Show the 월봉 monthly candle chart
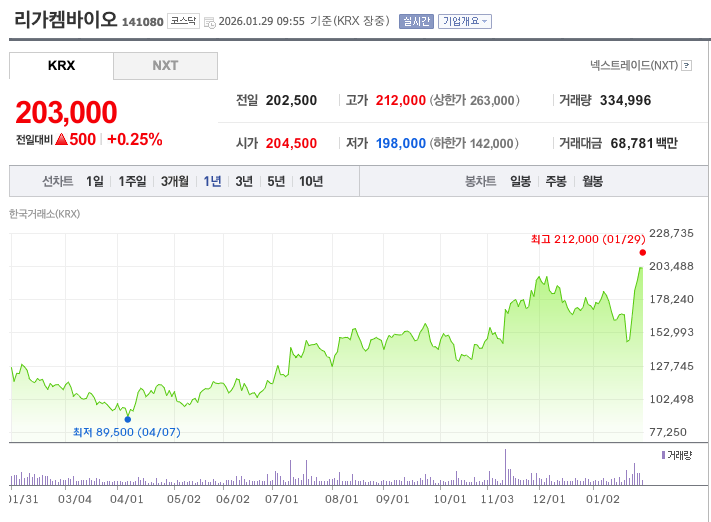Image resolution: width=711 pixels, height=522 pixels. (592, 181)
